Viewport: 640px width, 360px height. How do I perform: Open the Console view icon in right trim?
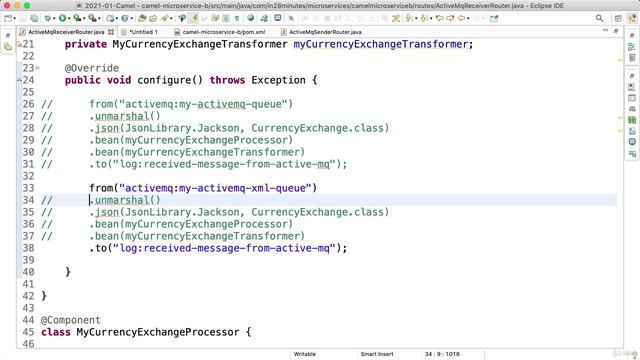632,142
